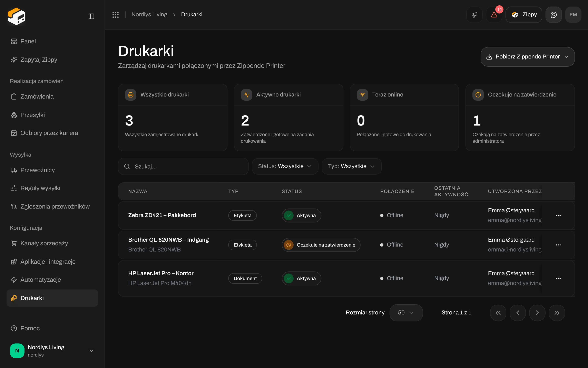Open printer HP LaserJet Pro – Kontor
Image resolution: width=588 pixels, height=368 pixels.
[161, 274]
